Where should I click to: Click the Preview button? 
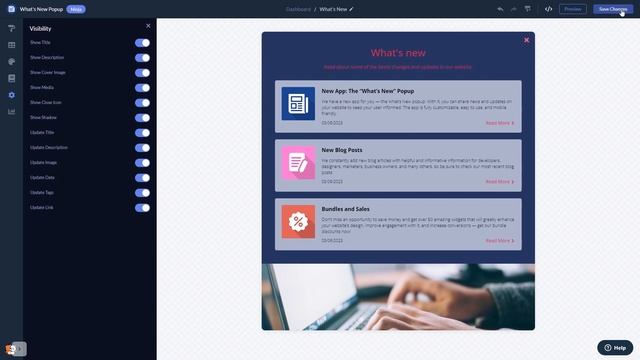(573, 9)
